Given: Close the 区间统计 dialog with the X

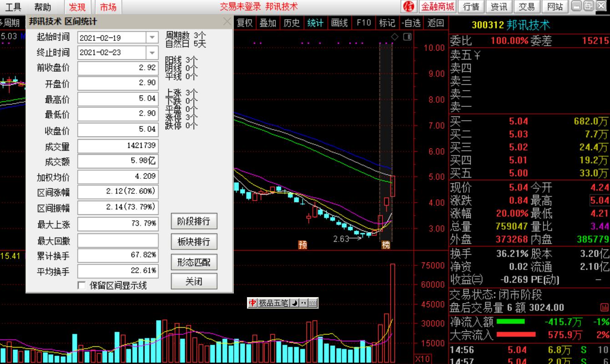Looking at the screenshot, I should click(227, 21).
